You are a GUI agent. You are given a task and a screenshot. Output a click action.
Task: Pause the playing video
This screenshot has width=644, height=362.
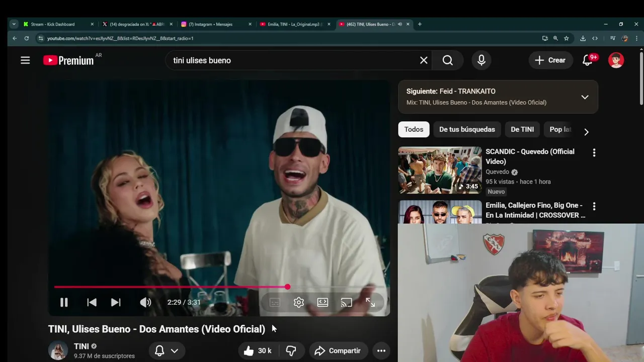[x=64, y=302]
